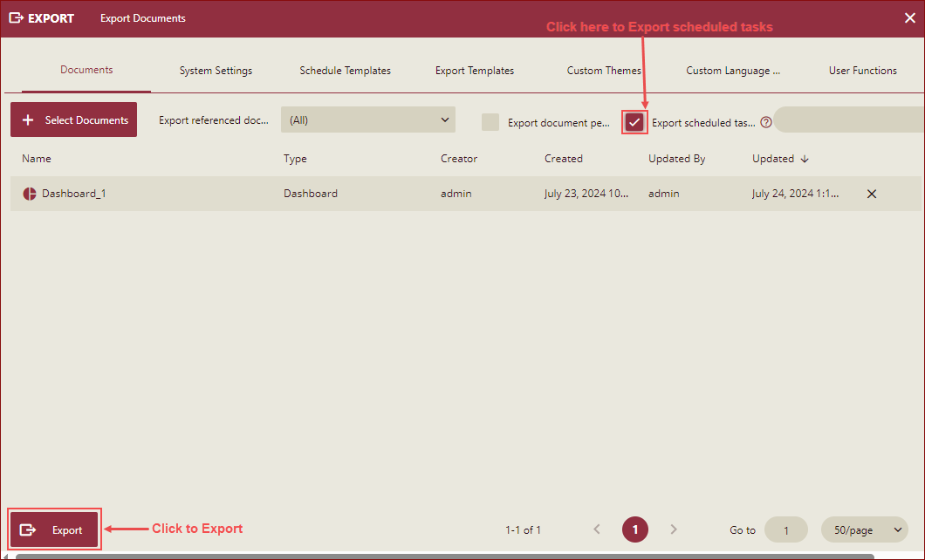
Task: Expand the dropdown arrow next to (All)
Action: coord(445,120)
